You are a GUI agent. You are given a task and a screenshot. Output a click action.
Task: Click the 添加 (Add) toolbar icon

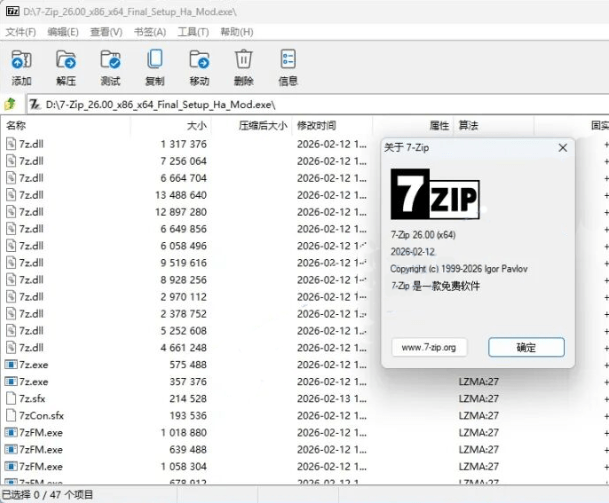21,59
